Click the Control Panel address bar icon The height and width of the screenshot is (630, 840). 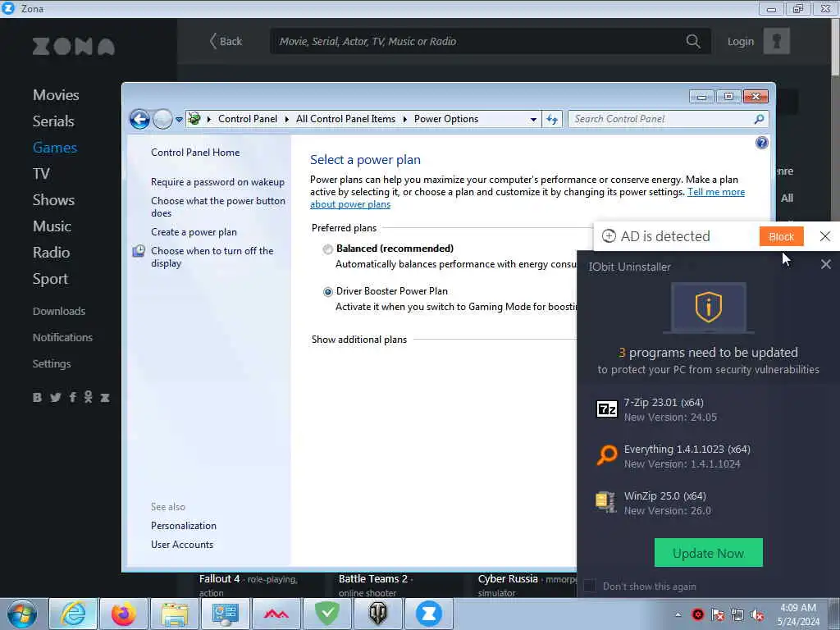point(194,118)
